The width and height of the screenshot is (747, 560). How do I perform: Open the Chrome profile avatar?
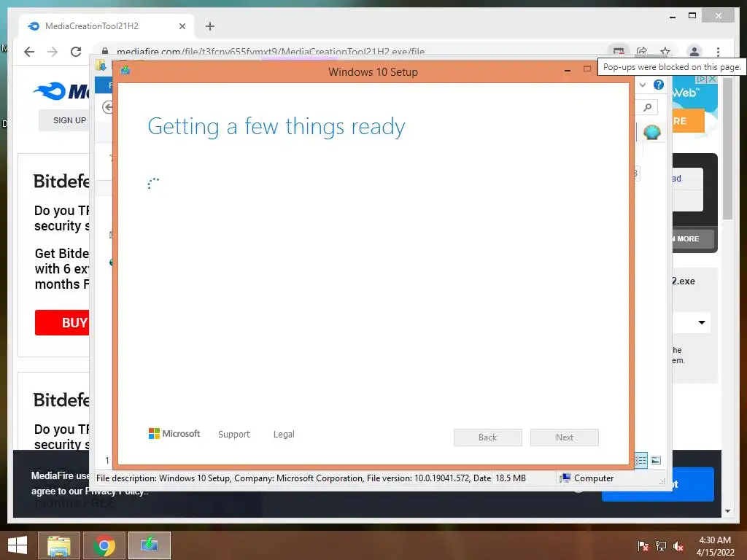[694, 52]
